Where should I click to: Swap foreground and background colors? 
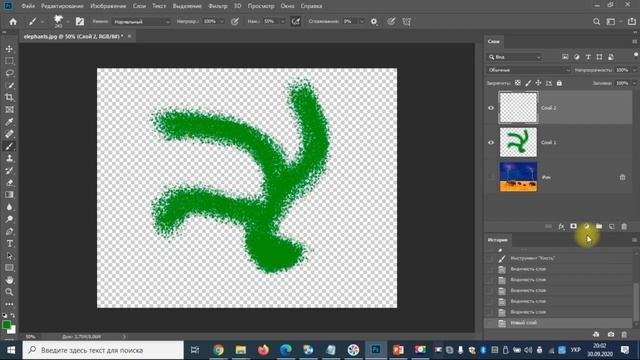tap(13, 316)
